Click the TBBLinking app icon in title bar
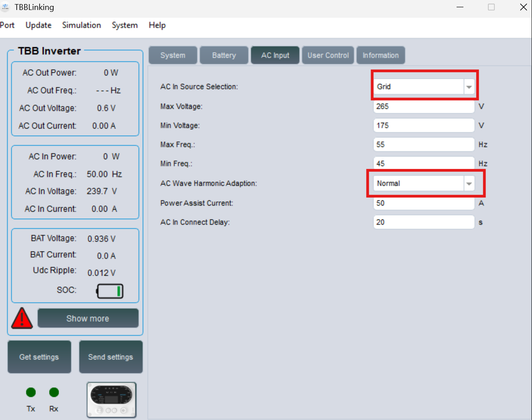This screenshot has width=532, height=420. tap(5, 7)
